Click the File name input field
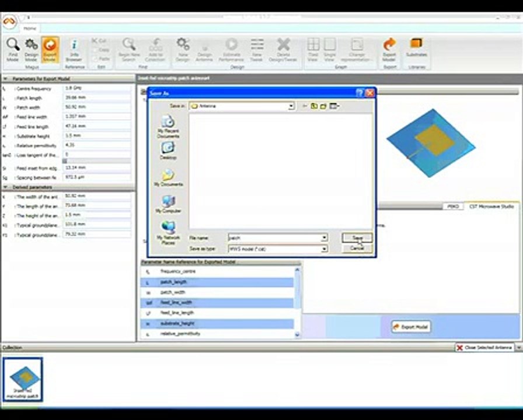The image size is (523, 420). click(274, 237)
